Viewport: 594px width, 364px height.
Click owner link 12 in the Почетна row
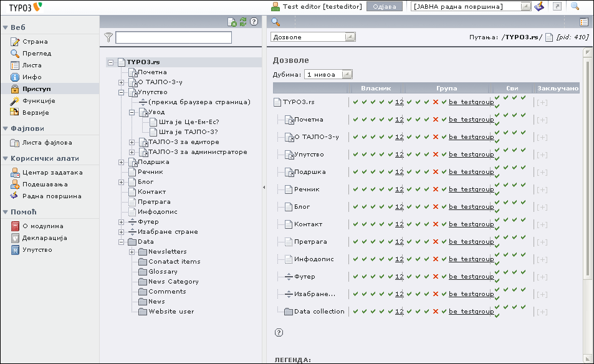(400, 119)
